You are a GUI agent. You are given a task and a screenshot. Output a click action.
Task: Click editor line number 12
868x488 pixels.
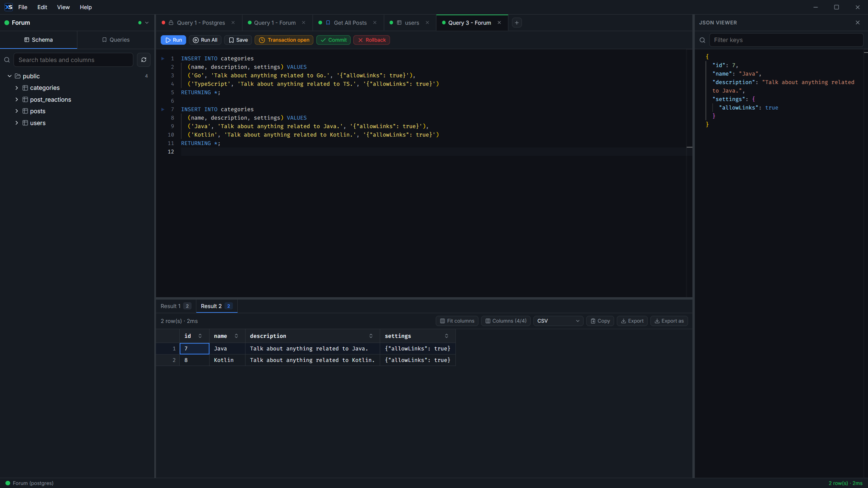(x=171, y=152)
